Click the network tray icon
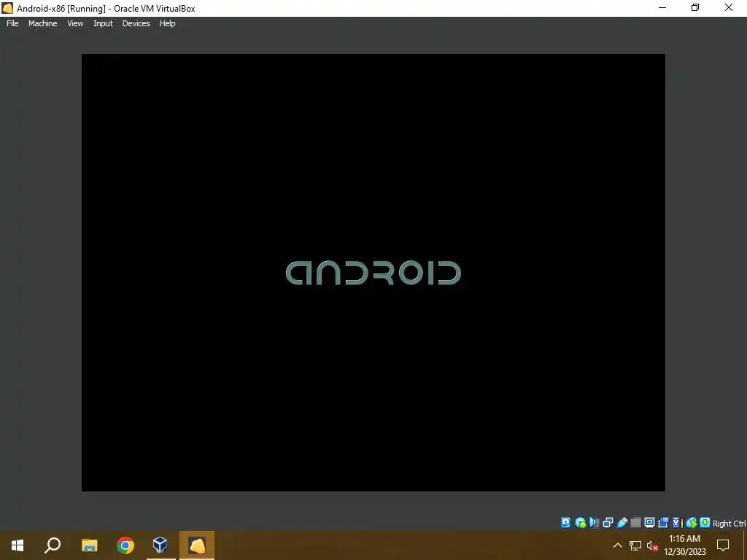Viewport: 747px width, 560px height. coord(635,545)
